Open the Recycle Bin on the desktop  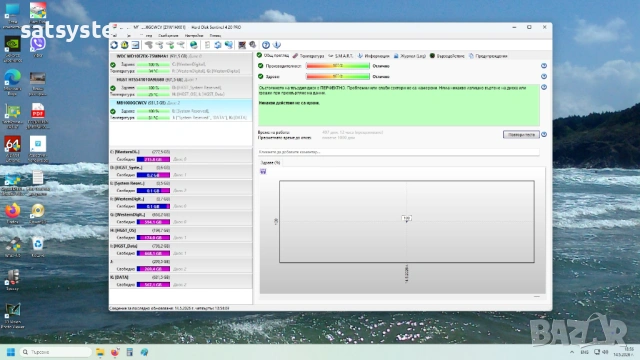(38, 247)
